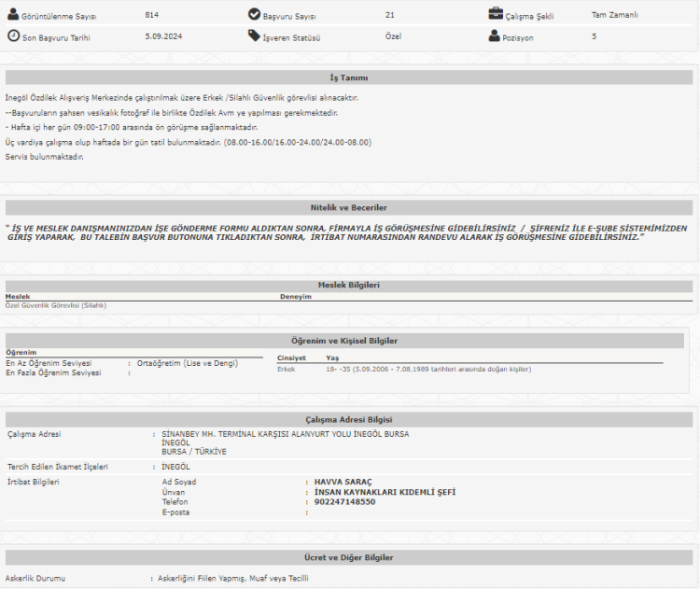This screenshot has height=589, width=700.
Task: Click the Ortaöğretim (Lise ve Dengi) value
Action: pyautogui.click(x=187, y=363)
